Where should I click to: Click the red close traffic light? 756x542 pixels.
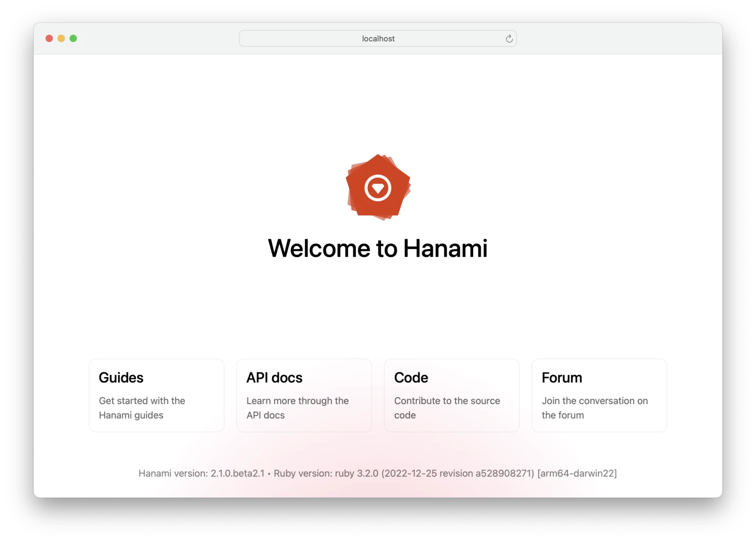coord(49,38)
